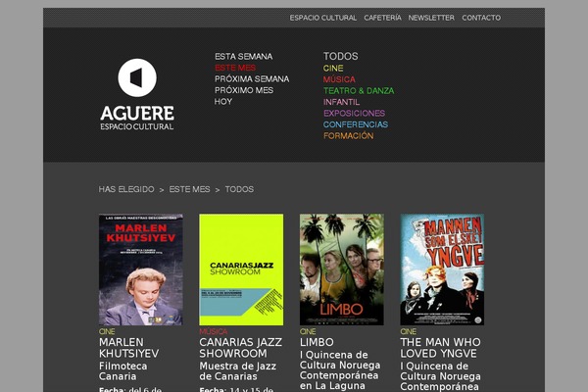Click the Cine label under Limbo poster
This screenshot has height=392, width=588.
click(308, 331)
